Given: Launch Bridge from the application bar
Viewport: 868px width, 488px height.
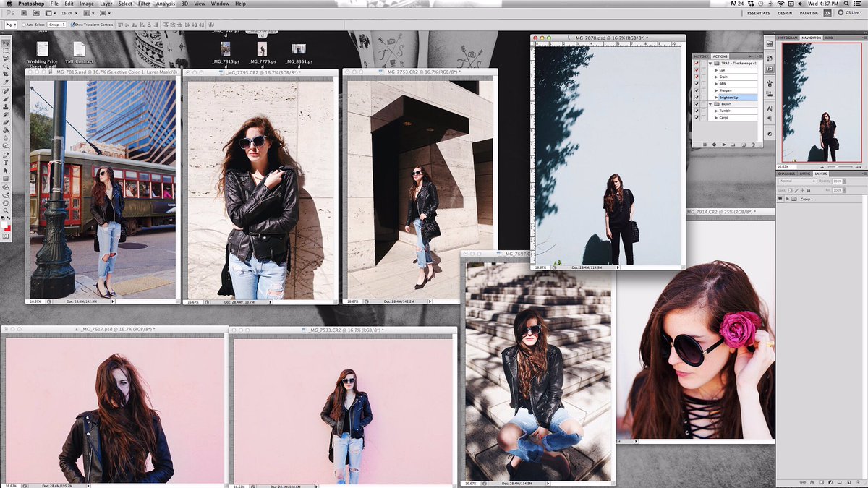Looking at the screenshot, I should [x=24, y=13].
